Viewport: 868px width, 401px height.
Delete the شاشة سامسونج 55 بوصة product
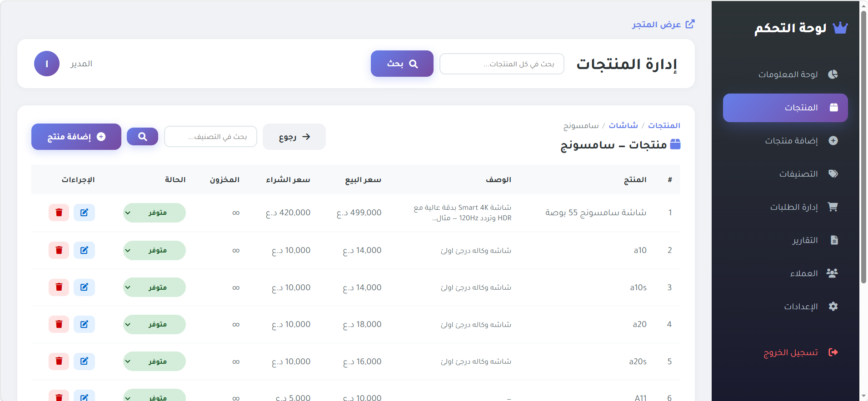(x=59, y=213)
